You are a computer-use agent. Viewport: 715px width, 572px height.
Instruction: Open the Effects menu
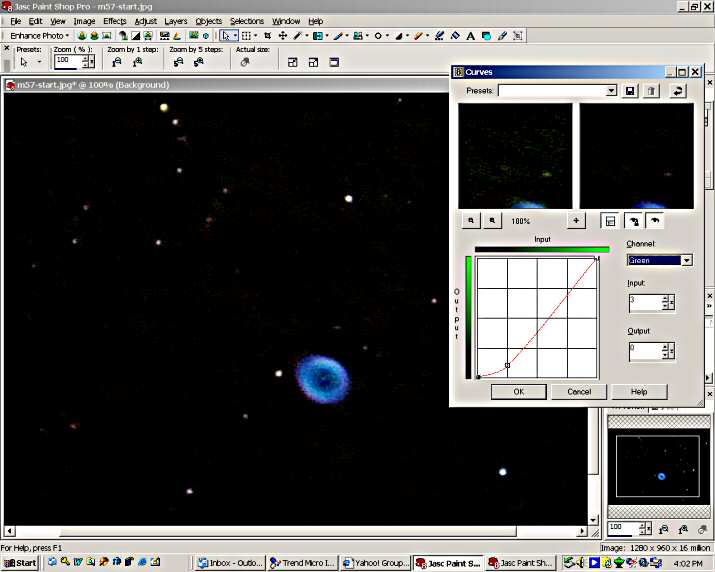pos(114,21)
